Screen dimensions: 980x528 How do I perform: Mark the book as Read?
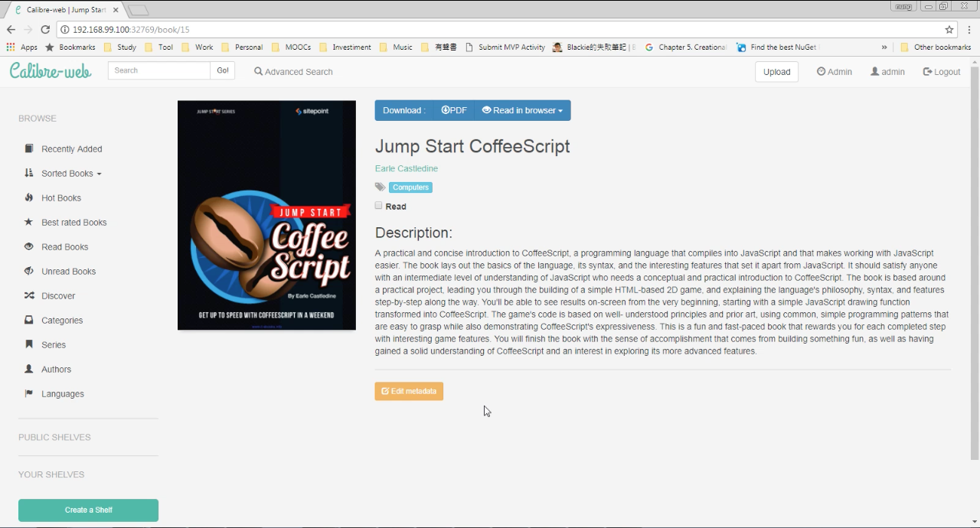click(378, 206)
